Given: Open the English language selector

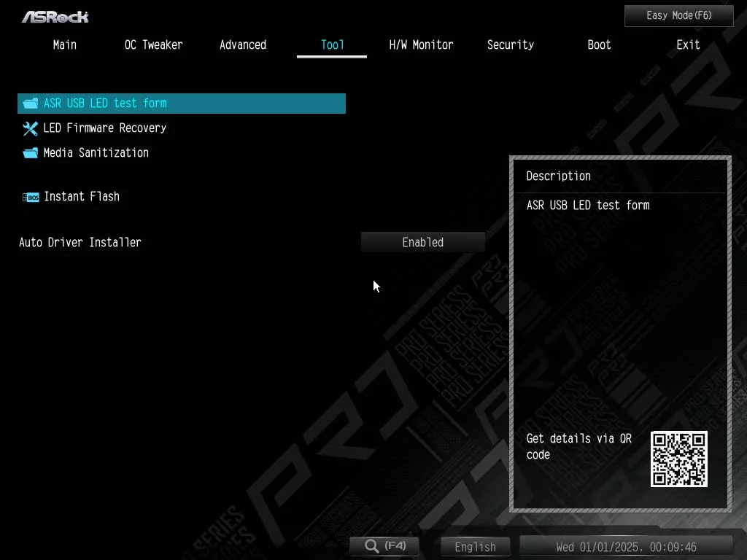Looking at the screenshot, I should [475, 546].
